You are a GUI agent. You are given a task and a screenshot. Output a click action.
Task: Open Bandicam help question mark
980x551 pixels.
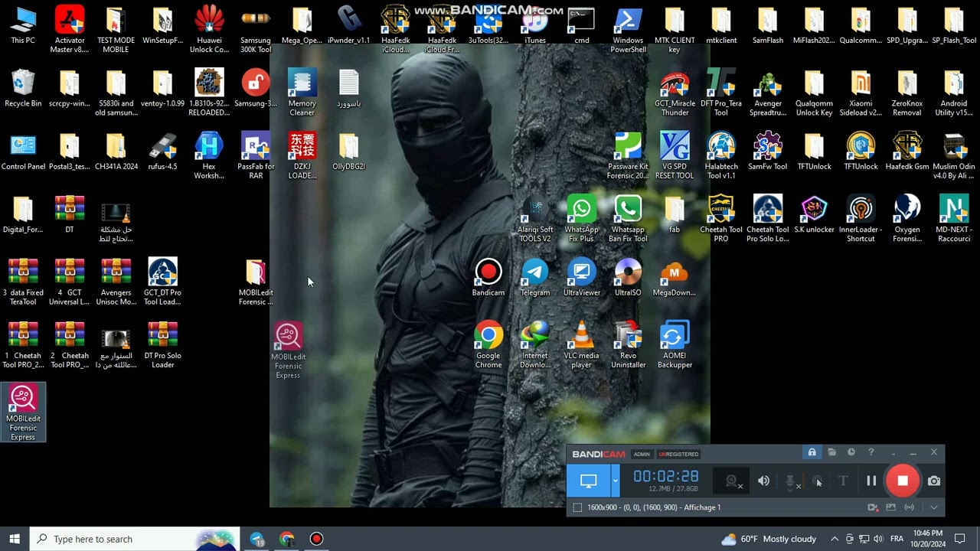[871, 452]
